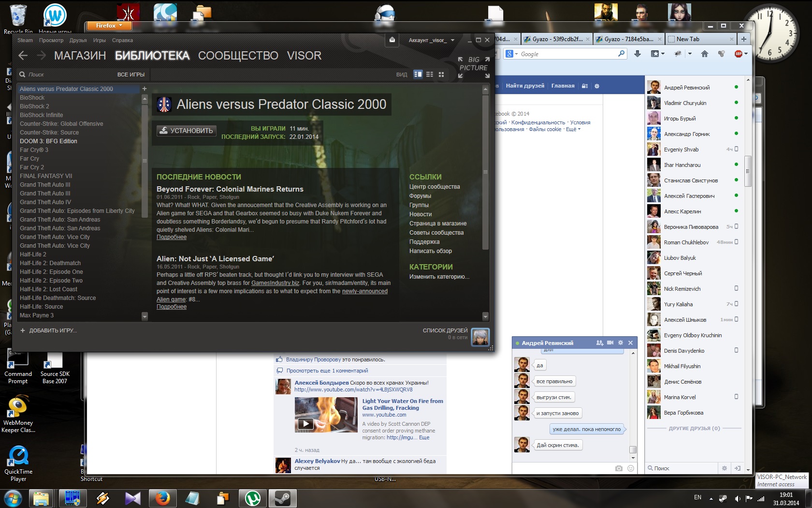Open Facebook privacy shortcuts lock icon
The height and width of the screenshot is (508, 812).
[x=585, y=86]
